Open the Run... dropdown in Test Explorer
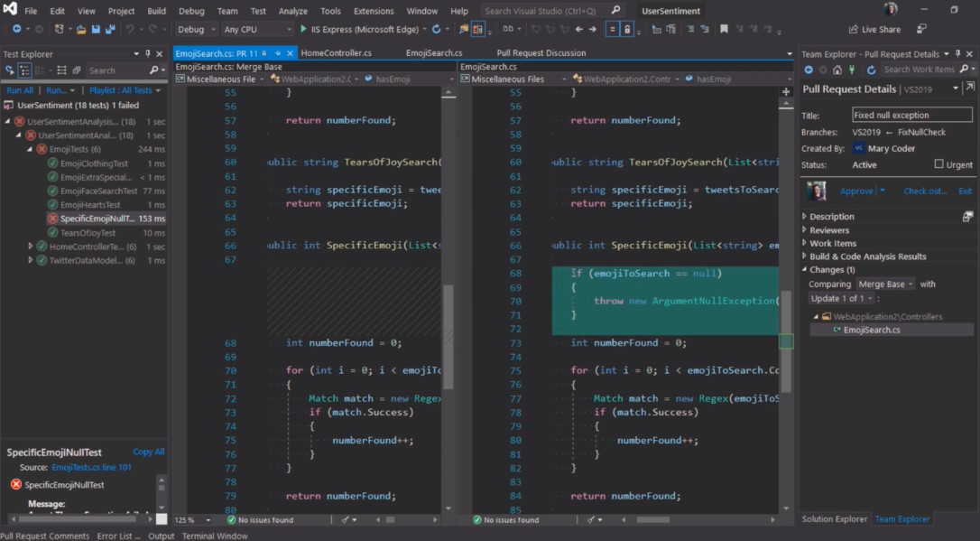Screen dimensions: 980x541 (x=60, y=90)
